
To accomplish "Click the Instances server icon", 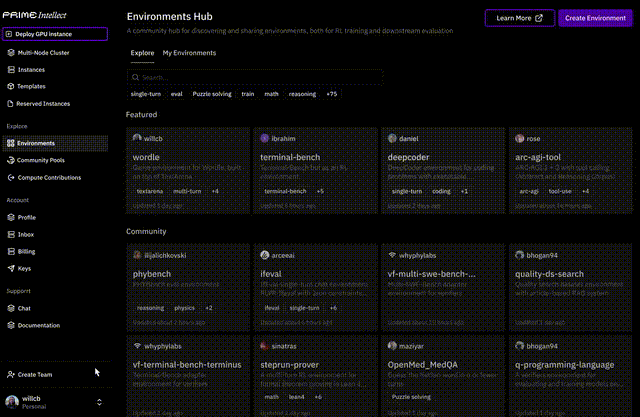I will tap(11, 70).
